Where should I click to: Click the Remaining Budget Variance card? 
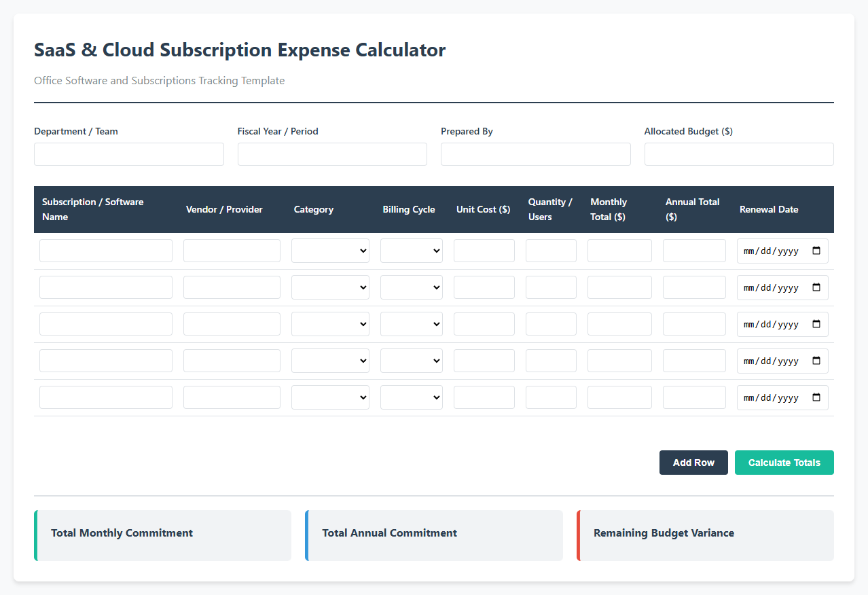point(705,535)
